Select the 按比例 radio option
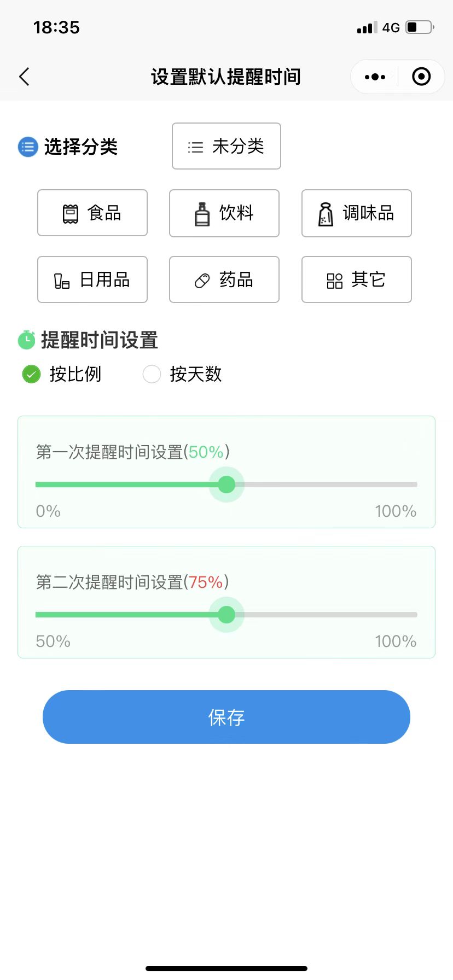The width and height of the screenshot is (453, 980). (31, 375)
